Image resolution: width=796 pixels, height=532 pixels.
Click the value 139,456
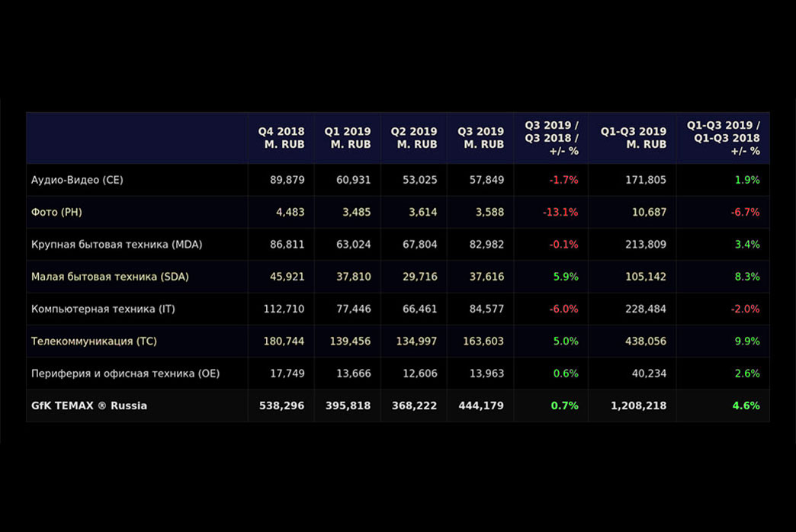click(350, 341)
